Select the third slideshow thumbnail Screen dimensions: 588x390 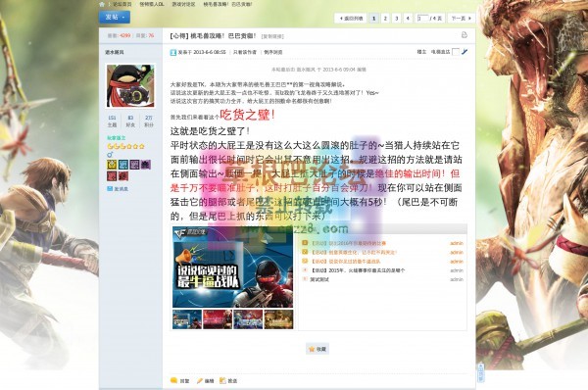pos(248,319)
